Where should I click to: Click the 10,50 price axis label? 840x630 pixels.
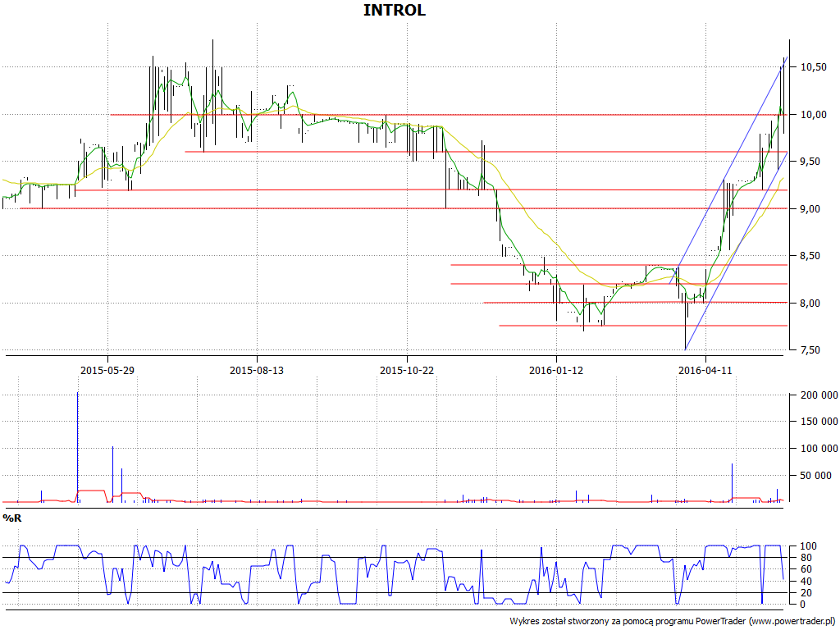pos(813,67)
